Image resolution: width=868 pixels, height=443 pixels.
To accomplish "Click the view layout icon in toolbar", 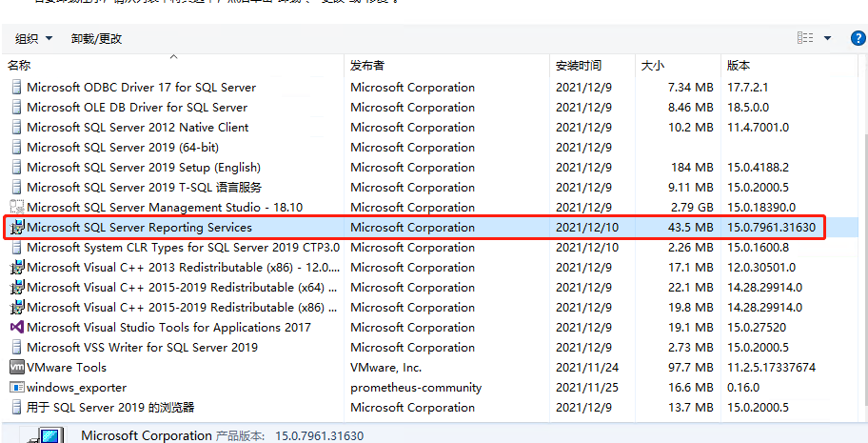I will pos(805,38).
